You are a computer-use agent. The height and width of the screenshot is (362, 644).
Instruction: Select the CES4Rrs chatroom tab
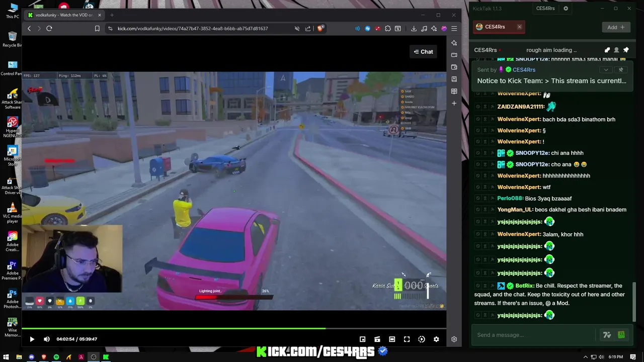tap(499, 27)
